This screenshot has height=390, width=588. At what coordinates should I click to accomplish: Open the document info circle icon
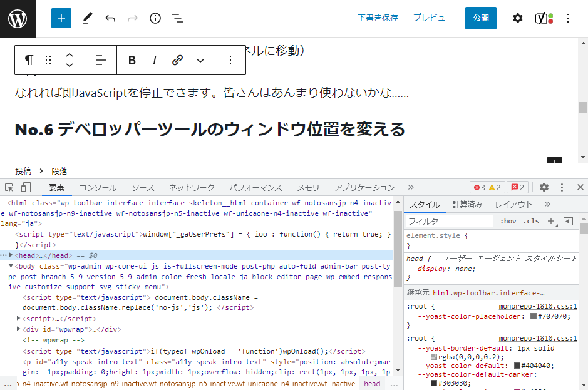click(x=155, y=18)
